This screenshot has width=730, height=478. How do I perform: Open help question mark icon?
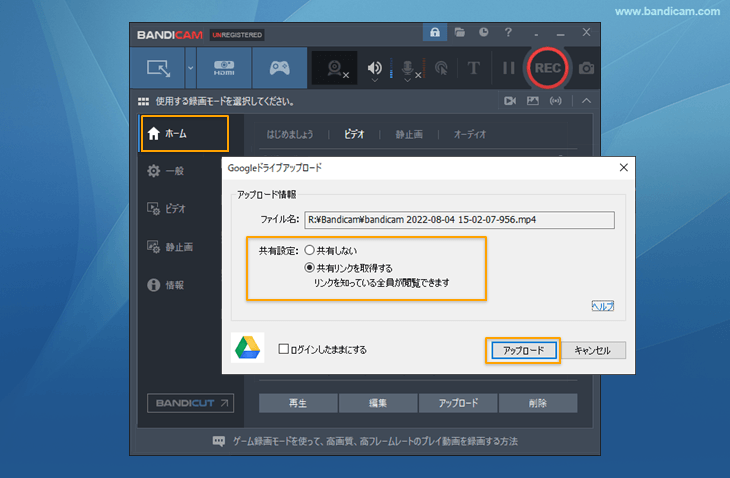(508, 32)
